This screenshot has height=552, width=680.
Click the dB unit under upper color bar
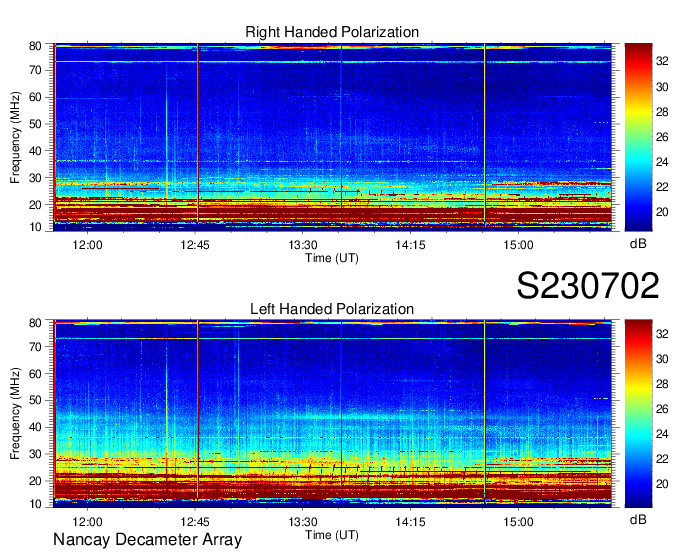638,243
